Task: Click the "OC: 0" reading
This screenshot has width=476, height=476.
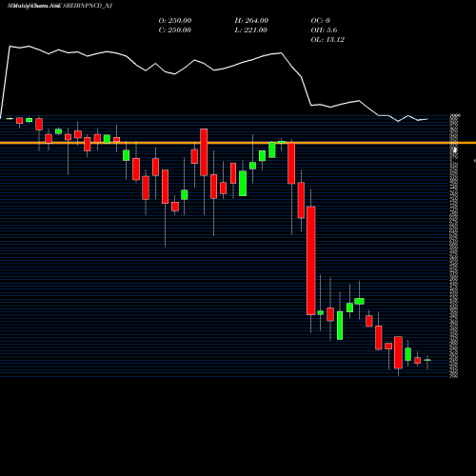Action: [x=320, y=20]
